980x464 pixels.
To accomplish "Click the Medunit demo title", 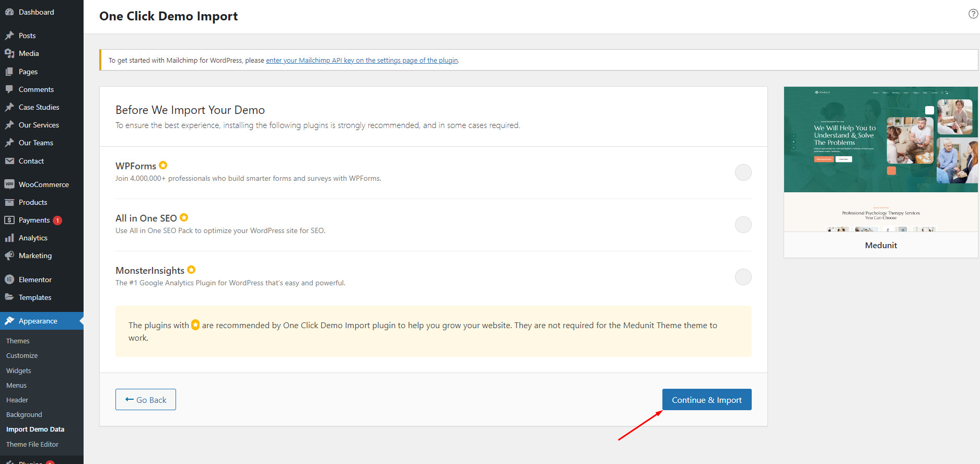I will [x=881, y=245].
